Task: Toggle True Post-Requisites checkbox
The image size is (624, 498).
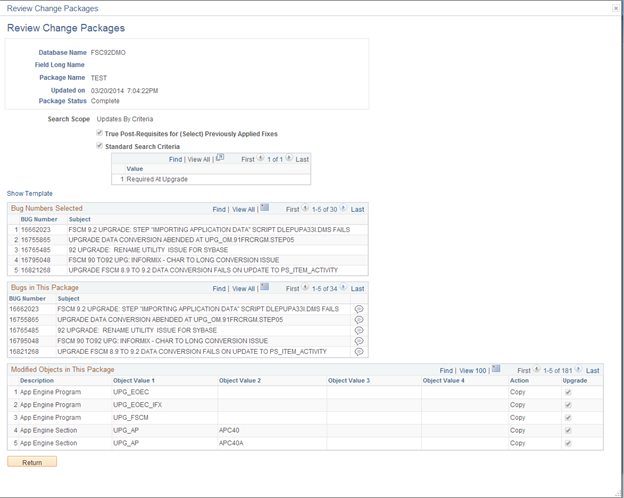Action: coord(99,133)
